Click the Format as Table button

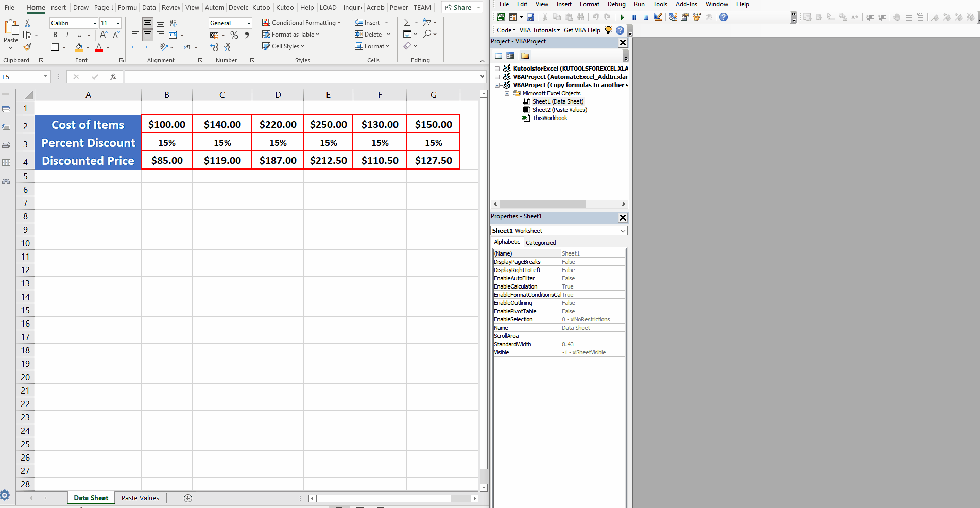(290, 34)
